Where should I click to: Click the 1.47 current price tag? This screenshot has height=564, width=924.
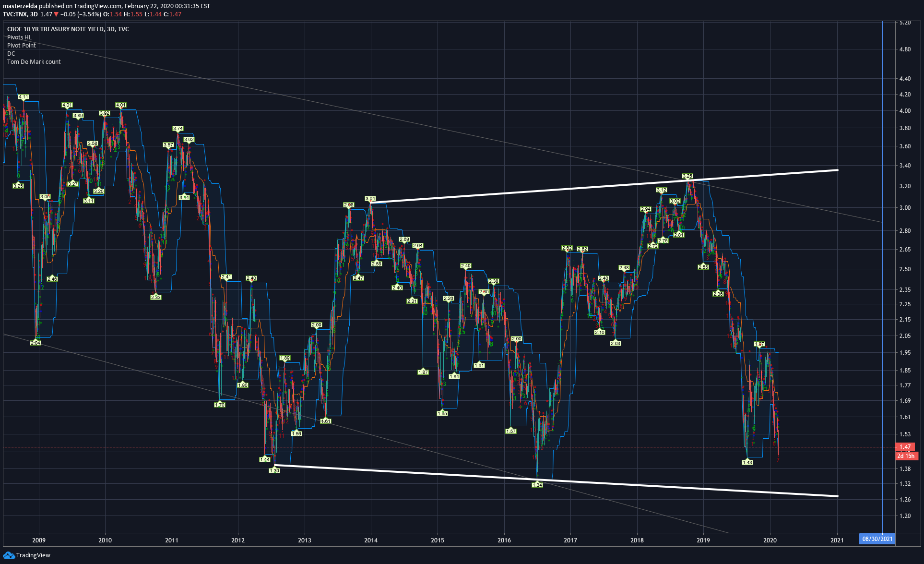[905, 447]
